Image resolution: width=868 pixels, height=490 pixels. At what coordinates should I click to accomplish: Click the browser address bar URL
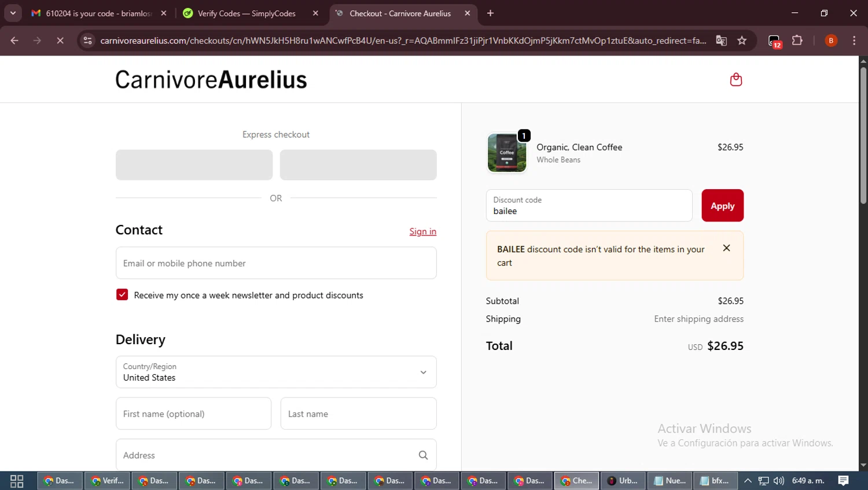pos(403,40)
